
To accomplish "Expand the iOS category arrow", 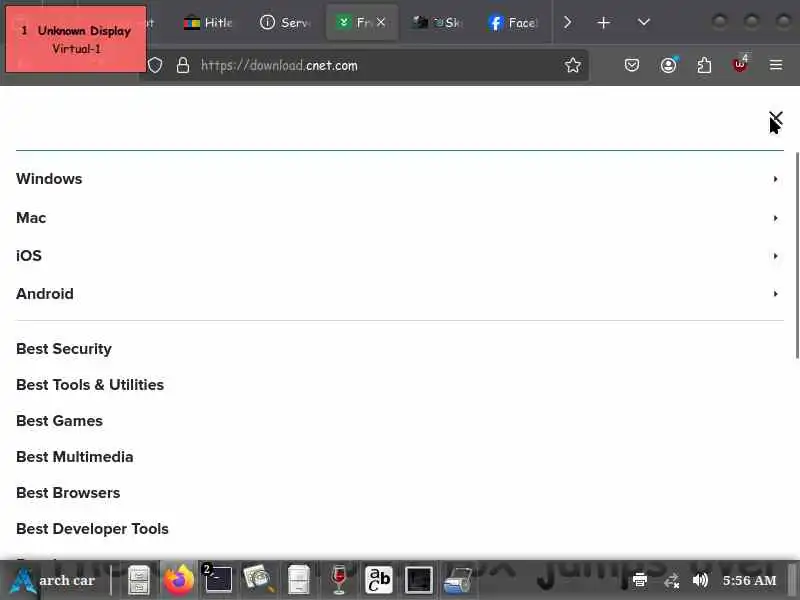I will pos(775,256).
